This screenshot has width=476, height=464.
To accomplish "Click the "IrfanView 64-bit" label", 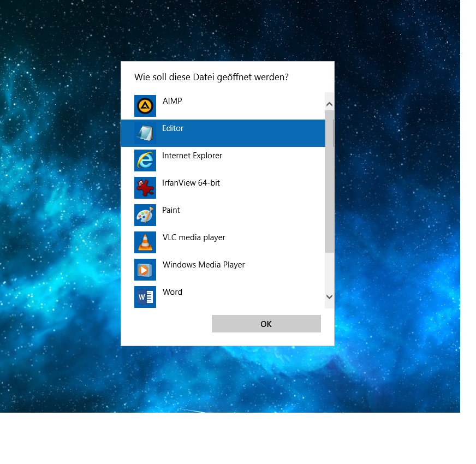I will tap(191, 183).
